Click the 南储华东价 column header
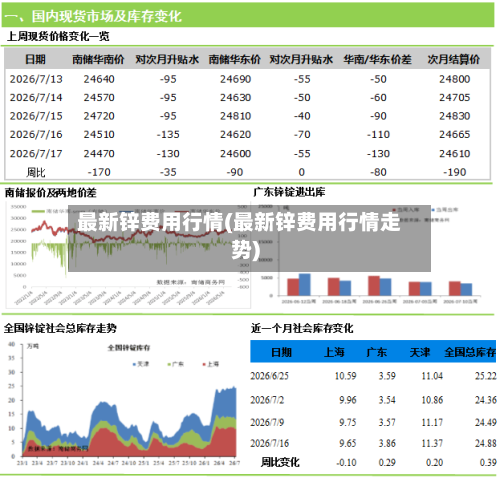Screen dimensions: 500x478 pyautogui.click(x=235, y=59)
